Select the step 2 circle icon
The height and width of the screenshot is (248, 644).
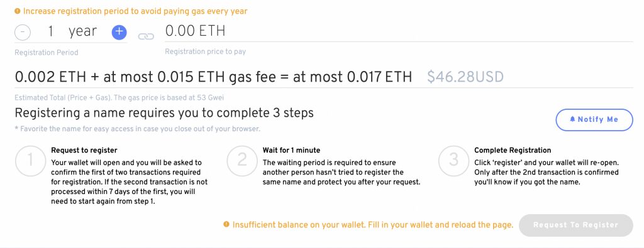(242, 161)
